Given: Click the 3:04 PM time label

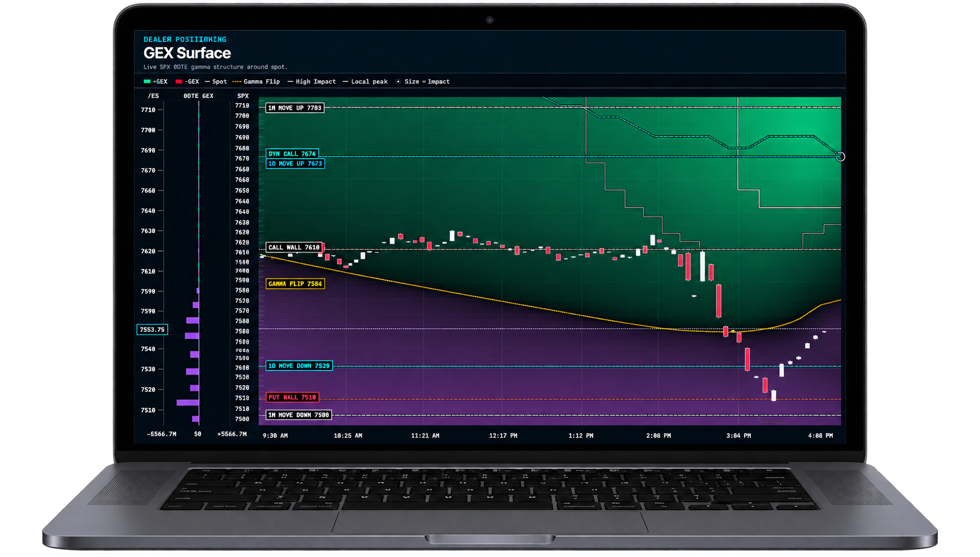Looking at the screenshot, I should (739, 436).
